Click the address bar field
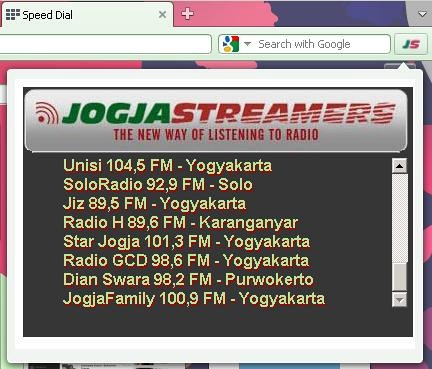 click(x=105, y=44)
